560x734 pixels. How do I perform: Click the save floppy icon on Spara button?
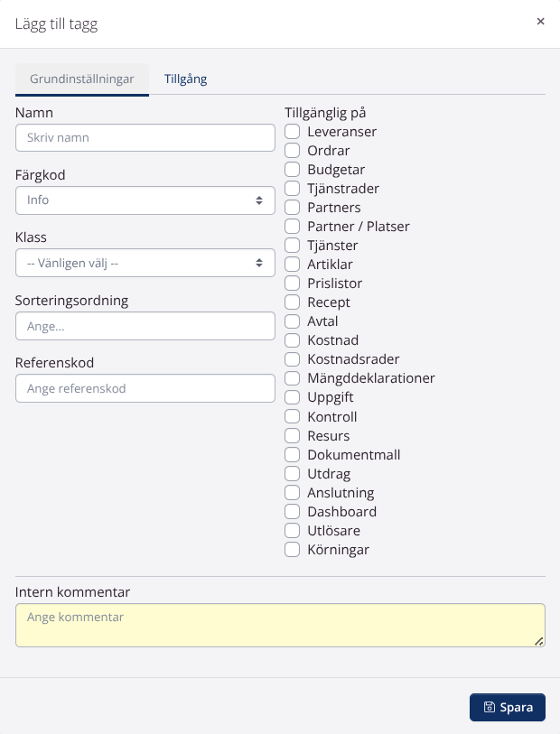click(x=489, y=707)
